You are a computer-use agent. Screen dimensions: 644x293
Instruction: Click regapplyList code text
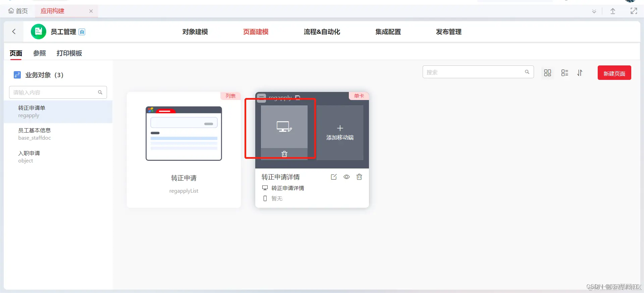(x=184, y=191)
